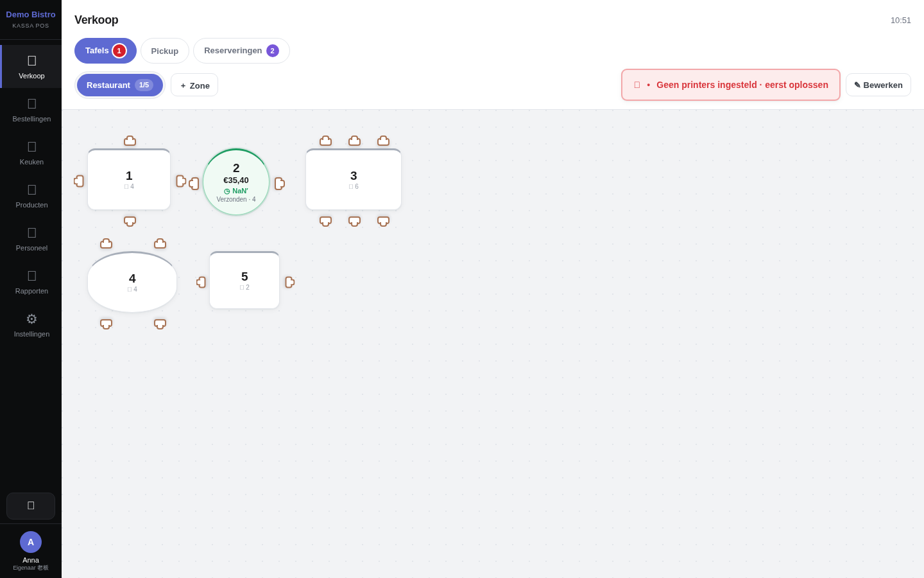Open the Keuken section
This screenshot has width=924, height=578.
(31, 153)
